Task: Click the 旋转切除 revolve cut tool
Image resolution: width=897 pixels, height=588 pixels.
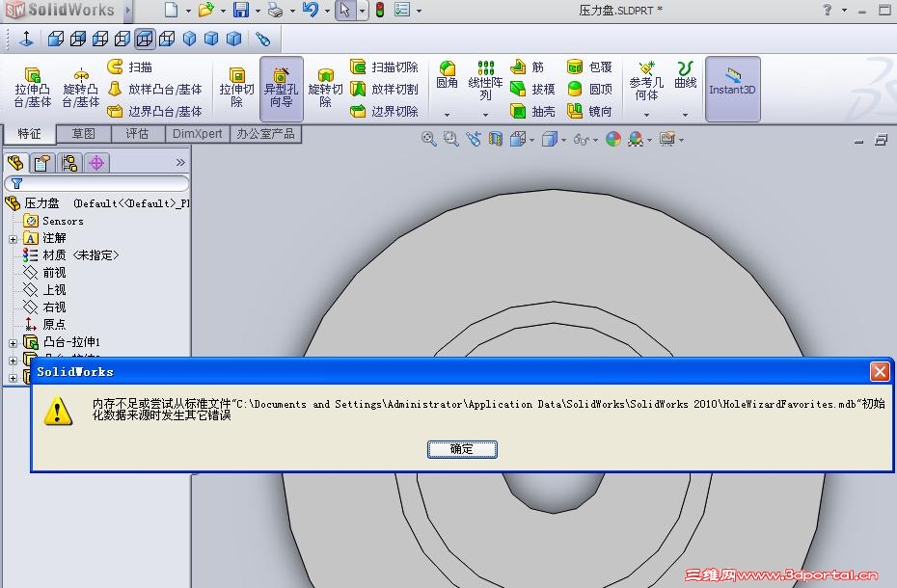Action: click(325, 88)
